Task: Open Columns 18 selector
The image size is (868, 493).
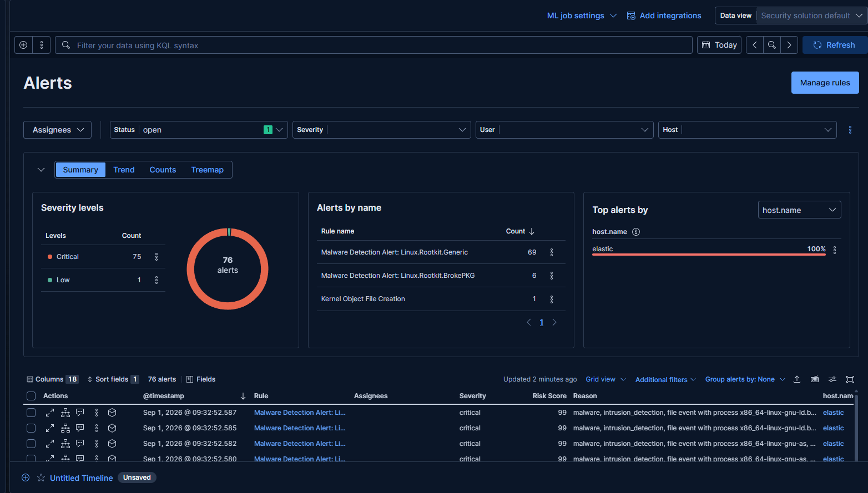Action: tap(53, 379)
